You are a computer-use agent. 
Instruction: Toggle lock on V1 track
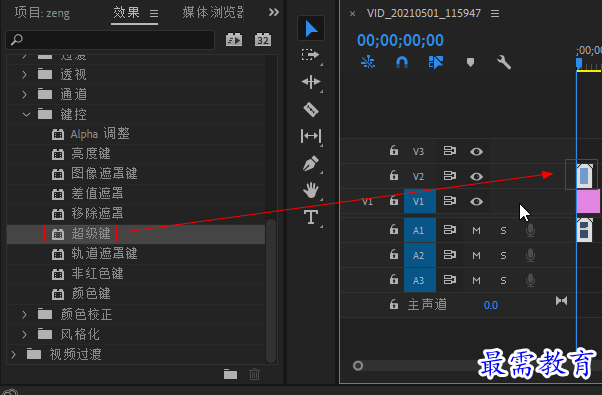point(394,200)
